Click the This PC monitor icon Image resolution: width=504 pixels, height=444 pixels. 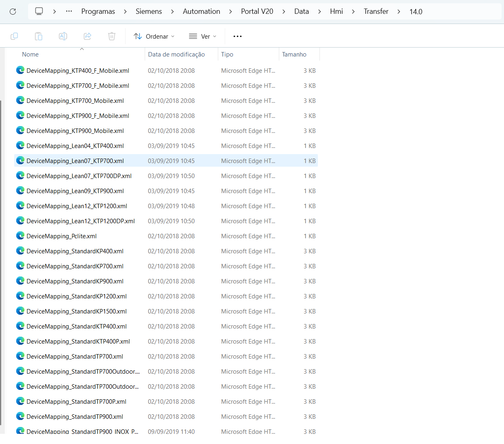pos(39,11)
